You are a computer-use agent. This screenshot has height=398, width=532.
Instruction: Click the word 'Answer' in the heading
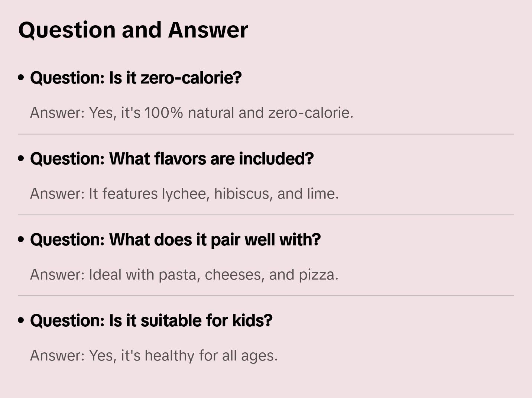coord(208,30)
